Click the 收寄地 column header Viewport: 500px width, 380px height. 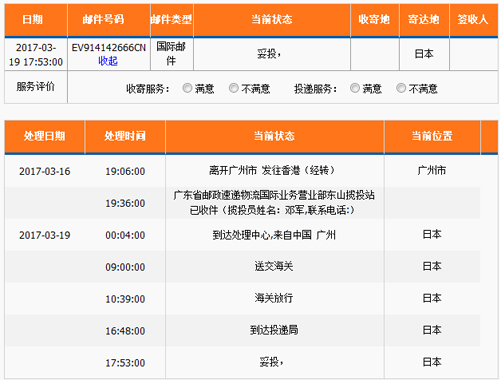[375, 20]
